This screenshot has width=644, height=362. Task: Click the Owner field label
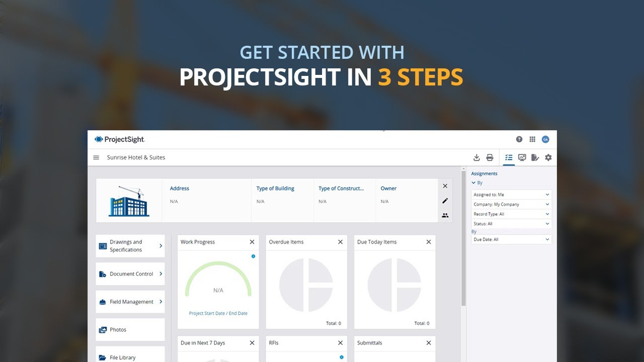point(388,189)
